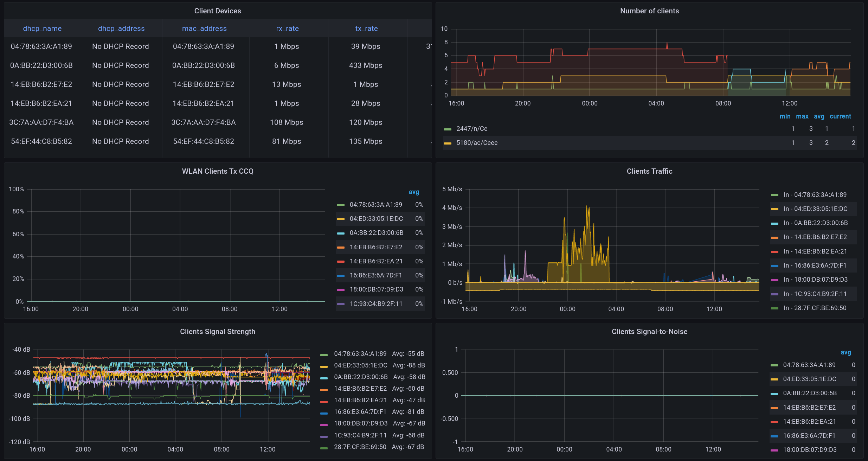Click color icon for In - 0A:BB:22:D3:00:6B
This screenshot has width=868, height=461.
[x=774, y=223]
